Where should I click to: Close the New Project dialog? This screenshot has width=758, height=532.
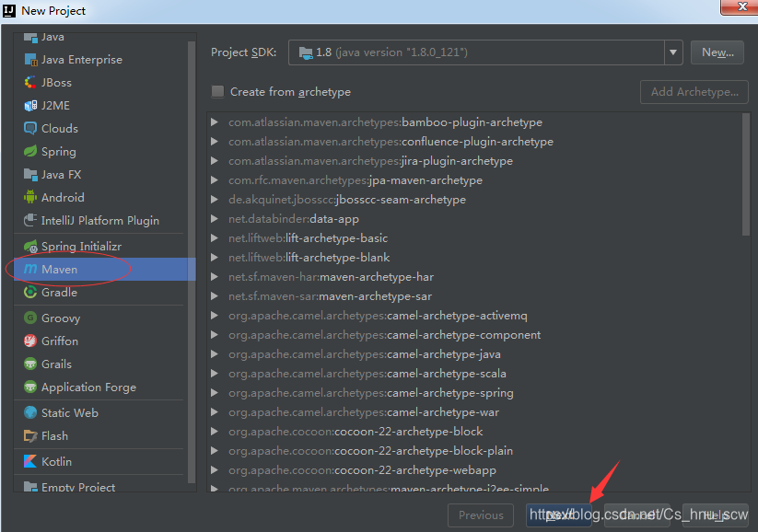[742, 6]
